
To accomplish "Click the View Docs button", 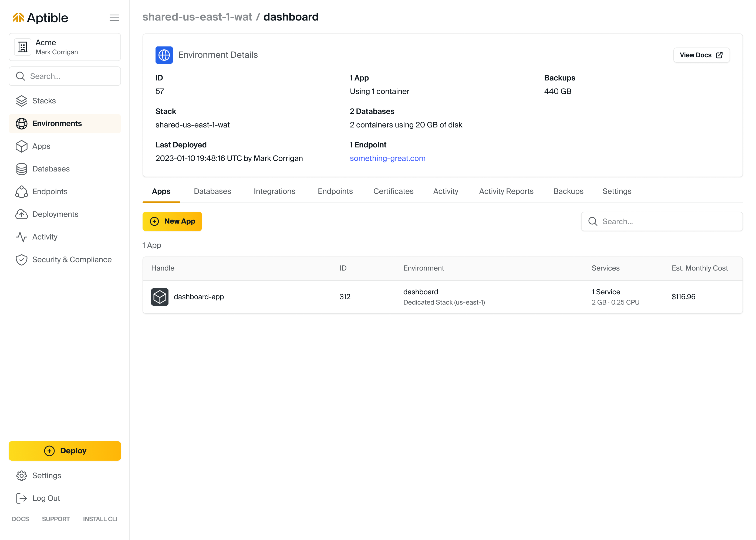I will tap(701, 55).
